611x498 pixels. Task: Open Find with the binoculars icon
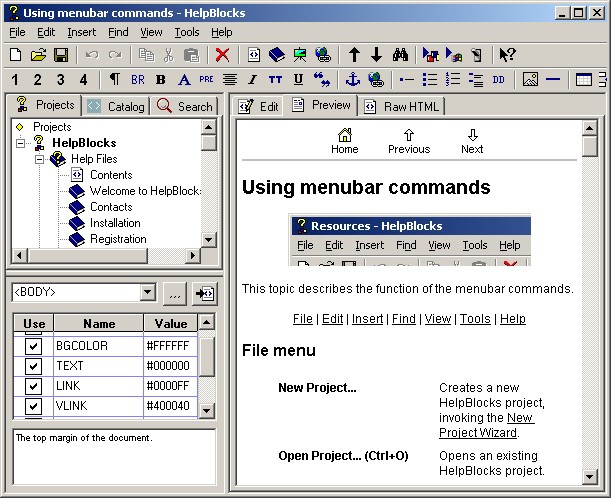pos(400,55)
